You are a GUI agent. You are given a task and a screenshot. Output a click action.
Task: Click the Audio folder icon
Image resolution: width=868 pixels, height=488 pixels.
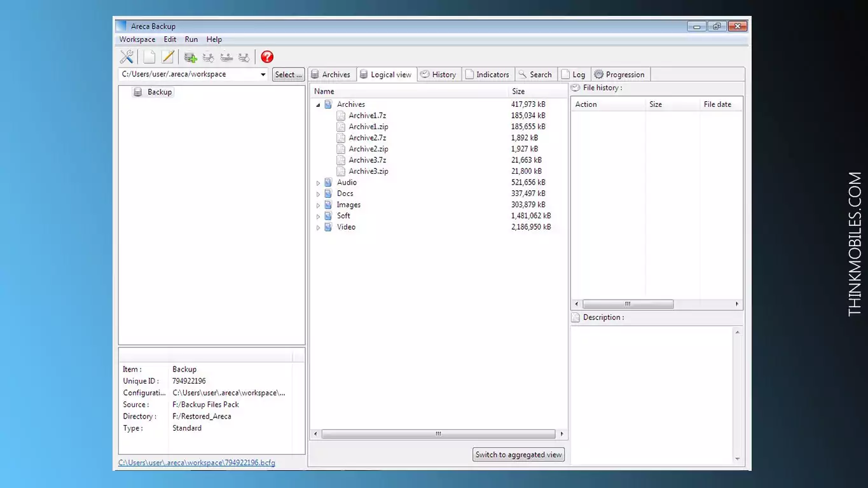click(x=328, y=183)
